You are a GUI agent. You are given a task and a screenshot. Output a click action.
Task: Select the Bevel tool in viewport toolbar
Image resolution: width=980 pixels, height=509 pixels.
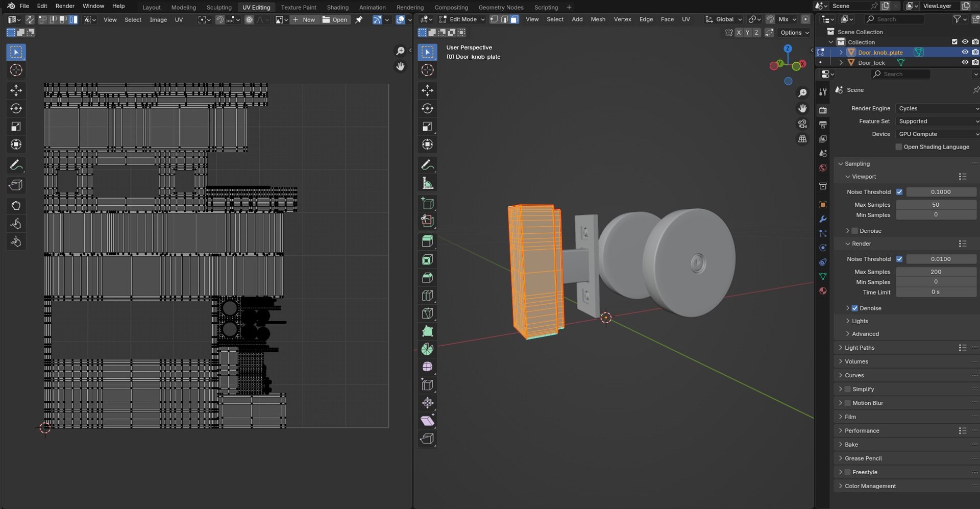[x=427, y=278]
